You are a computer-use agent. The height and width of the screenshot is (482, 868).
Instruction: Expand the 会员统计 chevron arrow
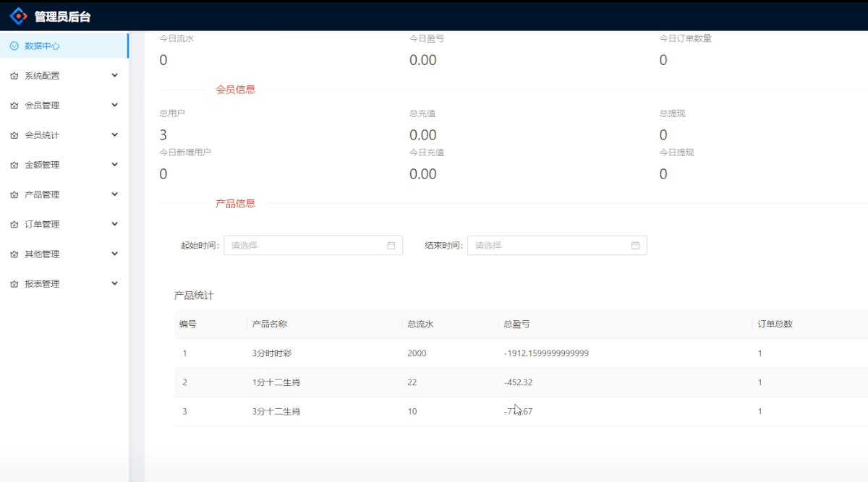(x=114, y=135)
